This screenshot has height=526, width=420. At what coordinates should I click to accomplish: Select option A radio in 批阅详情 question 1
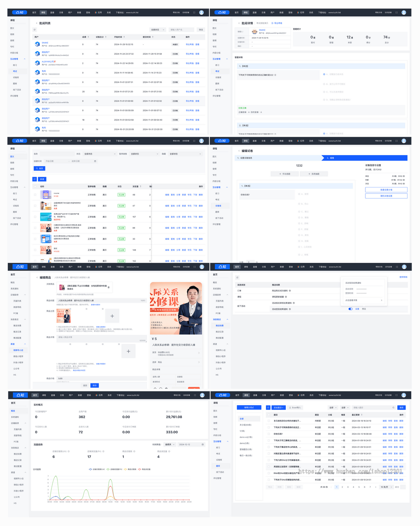[324, 74]
